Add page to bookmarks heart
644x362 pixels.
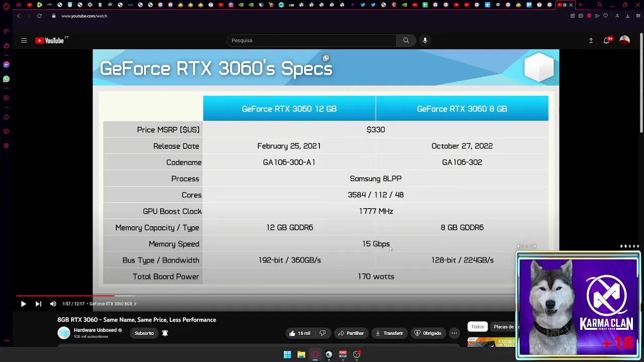(606, 16)
